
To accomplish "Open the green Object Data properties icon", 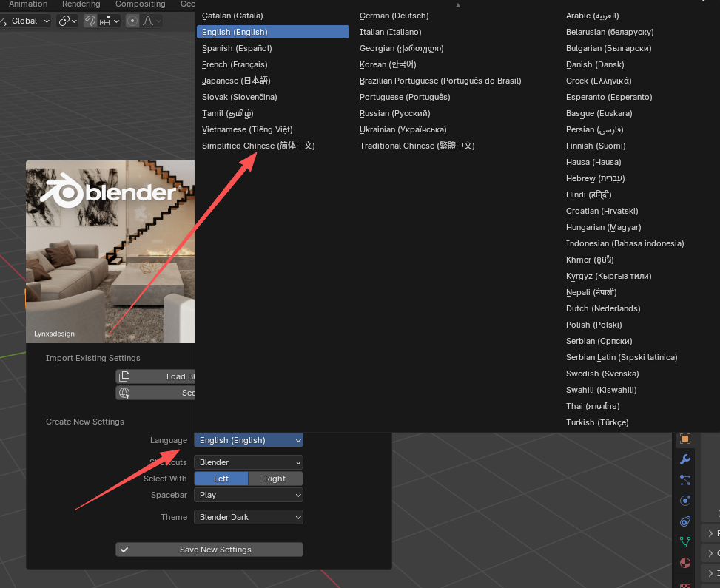I will tap(684, 542).
